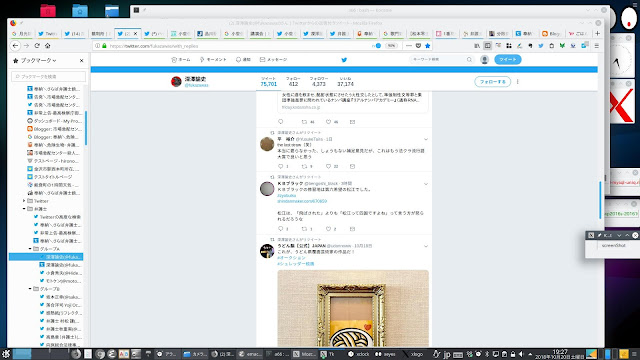Click the Pocket save icon in address bar
This screenshot has height=360, width=640.
click(418, 46)
